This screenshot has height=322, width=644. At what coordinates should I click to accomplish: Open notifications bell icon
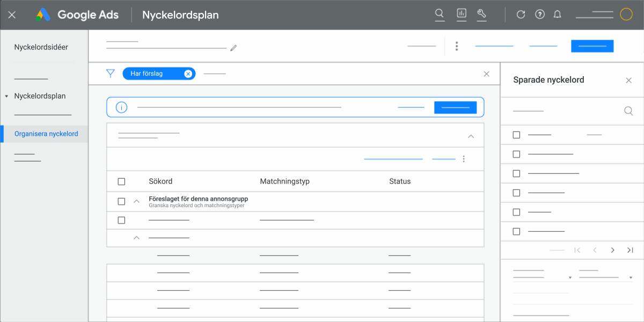pos(558,15)
